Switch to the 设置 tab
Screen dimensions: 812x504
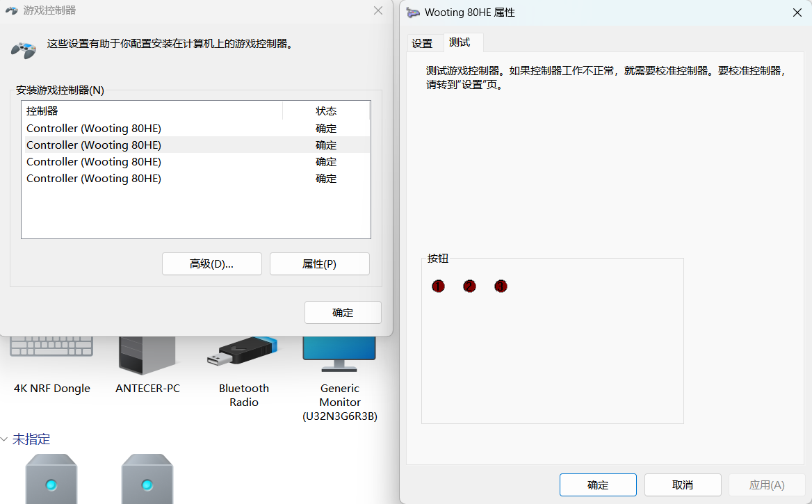[x=423, y=42]
